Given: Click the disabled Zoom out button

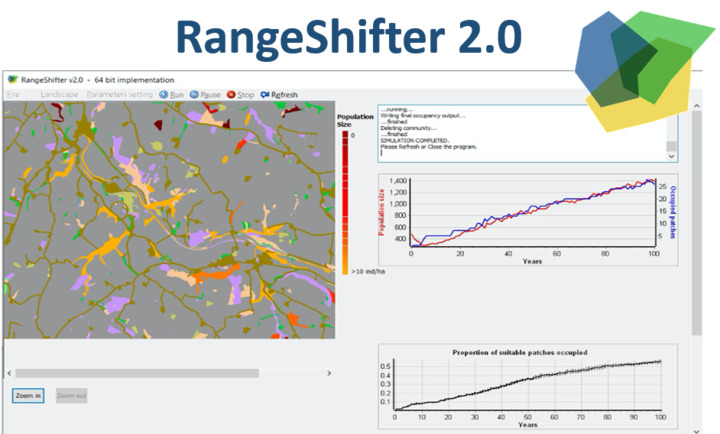Looking at the screenshot, I should coord(72,396).
